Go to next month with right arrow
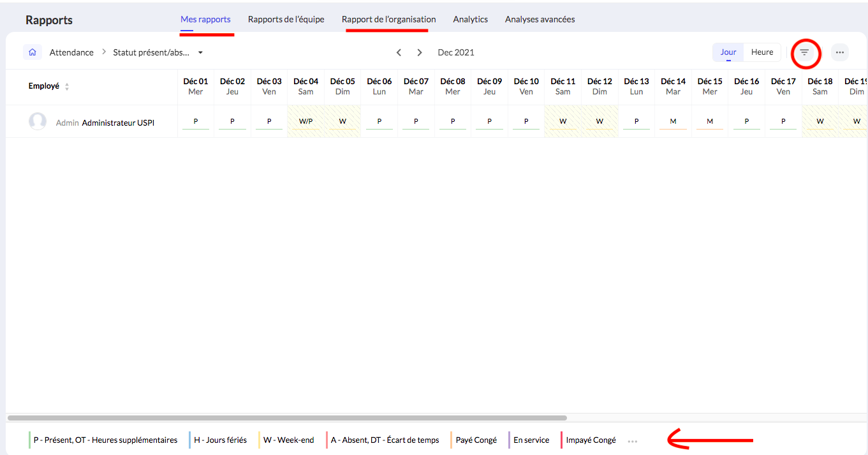Image resolution: width=868 pixels, height=455 pixels. pos(420,52)
